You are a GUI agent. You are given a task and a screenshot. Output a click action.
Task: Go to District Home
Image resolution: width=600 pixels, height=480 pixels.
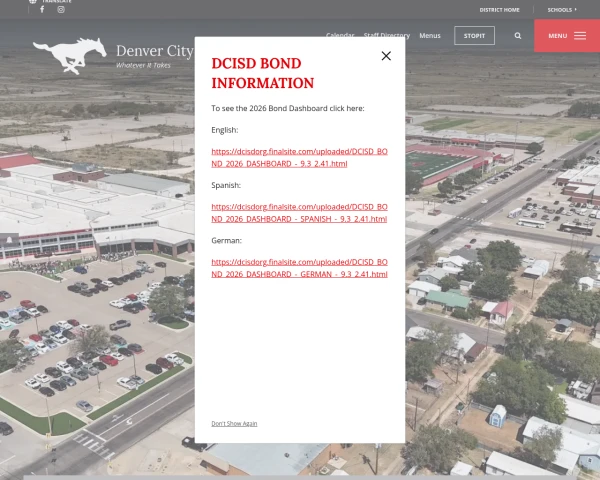[x=499, y=10]
